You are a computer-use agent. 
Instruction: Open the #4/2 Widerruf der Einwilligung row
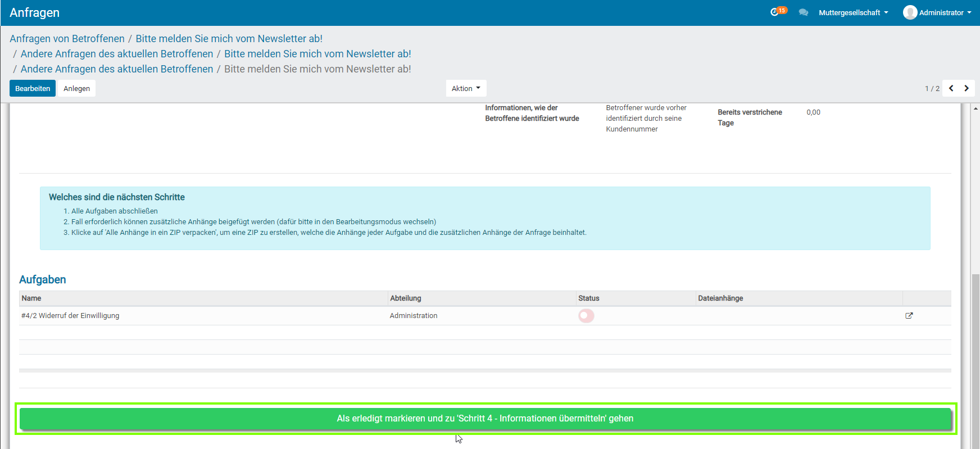70,316
